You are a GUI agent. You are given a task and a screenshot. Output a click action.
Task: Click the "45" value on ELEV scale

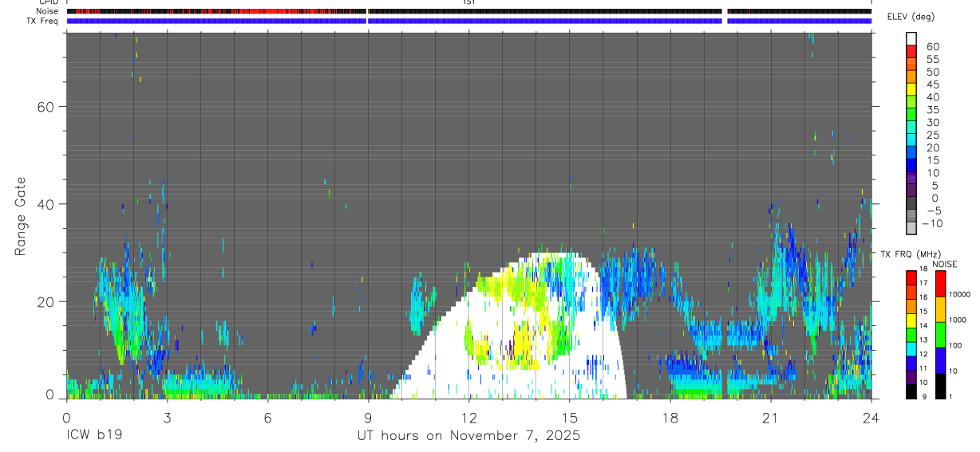931,85
